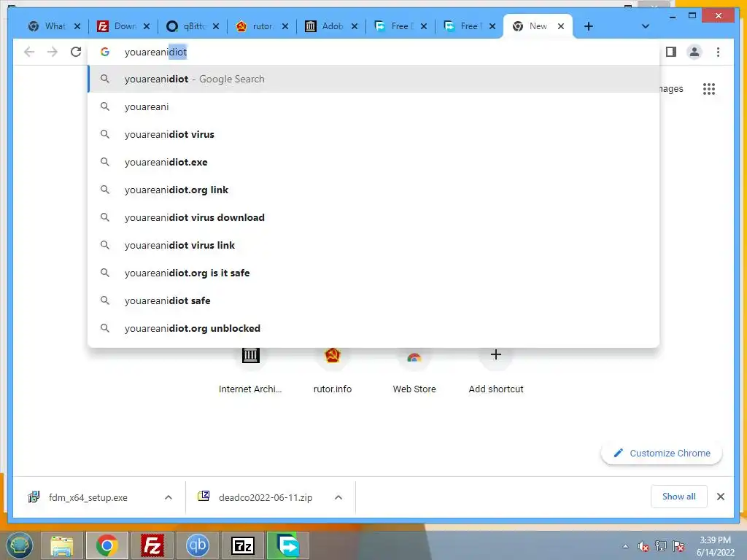Select youareanidiot virus link suggestion
The height and width of the screenshot is (560, 747).
pyautogui.click(x=373, y=245)
